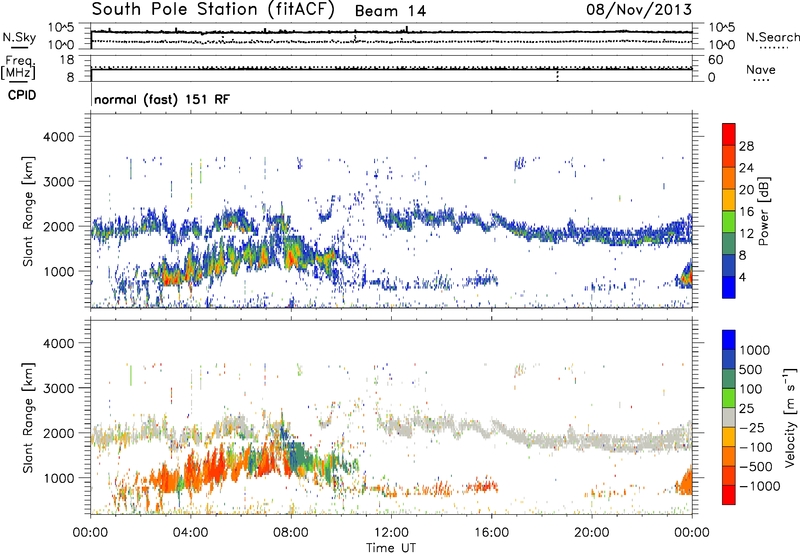The width and height of the screenshot is (800, 554).
Task: Click the '16:00' time tick label
Action: pyautogui.click(x=491, y=533)
